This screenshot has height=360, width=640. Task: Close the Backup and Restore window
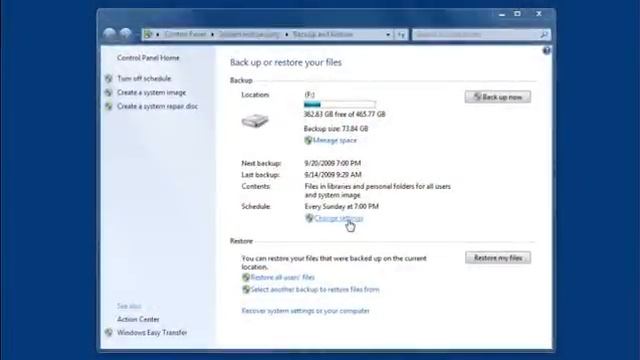[539, 14]
